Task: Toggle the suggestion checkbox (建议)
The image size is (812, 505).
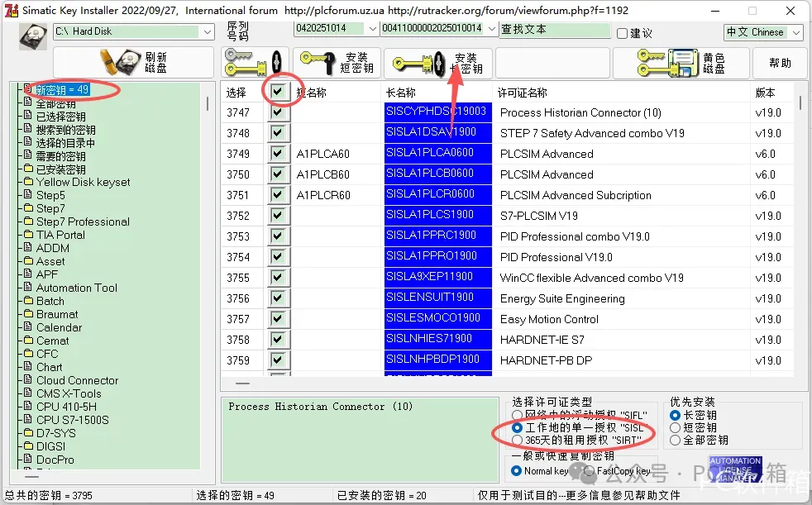Action: coord(622,33)
